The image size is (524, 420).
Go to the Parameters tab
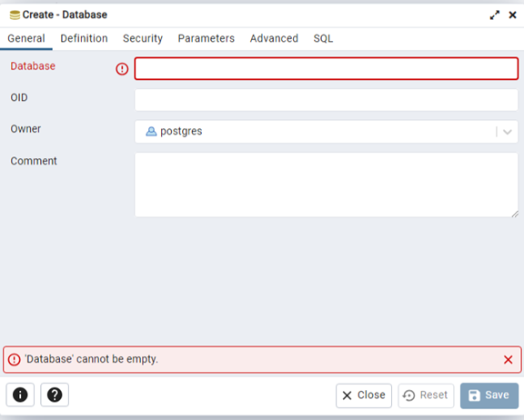207,38
